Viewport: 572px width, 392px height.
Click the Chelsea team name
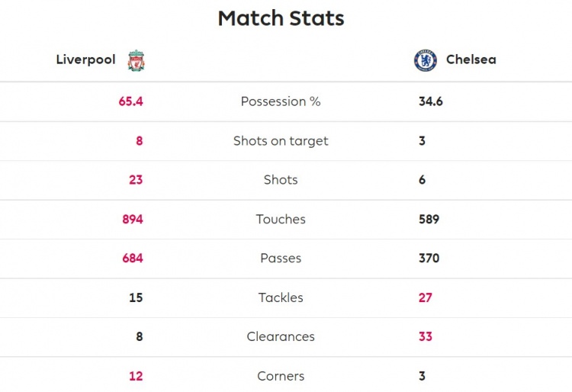pos(471,59)
